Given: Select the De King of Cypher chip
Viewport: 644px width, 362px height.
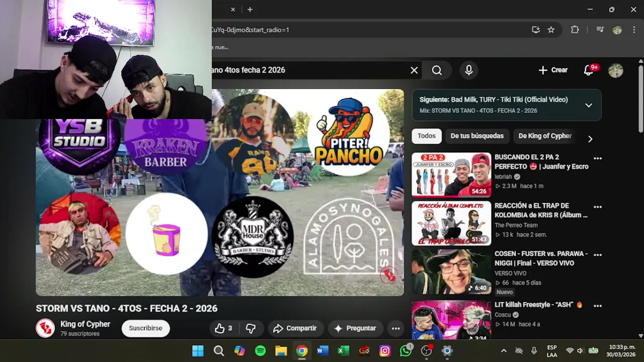Looking at the screenshot, I should pyautogui.click(x=545, y=136).
